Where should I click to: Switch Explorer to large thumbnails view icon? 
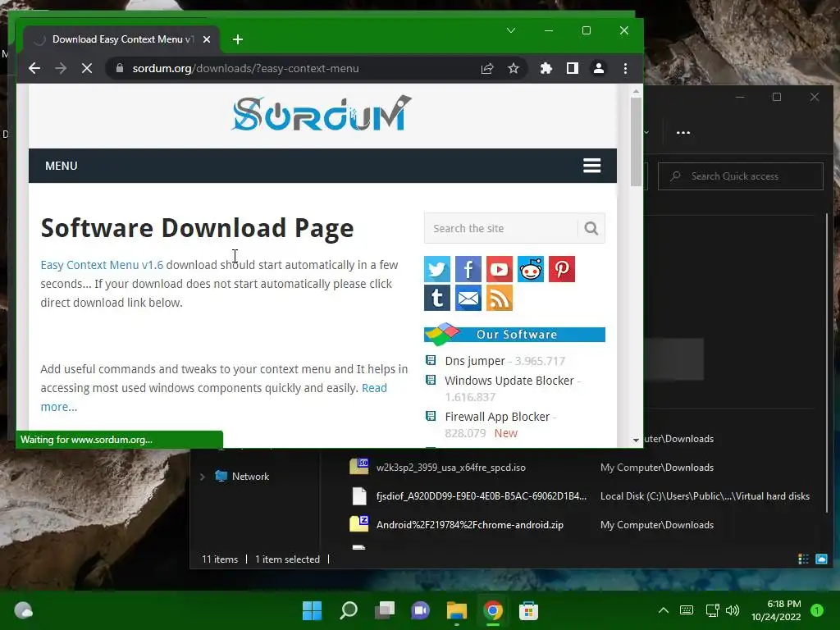pos(821,559)
